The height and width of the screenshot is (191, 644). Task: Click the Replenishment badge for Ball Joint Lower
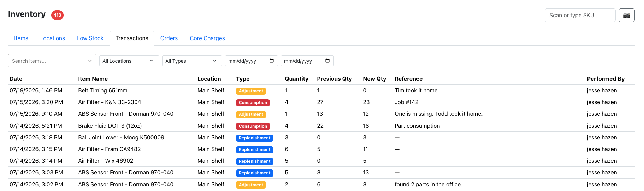[254, 138]
